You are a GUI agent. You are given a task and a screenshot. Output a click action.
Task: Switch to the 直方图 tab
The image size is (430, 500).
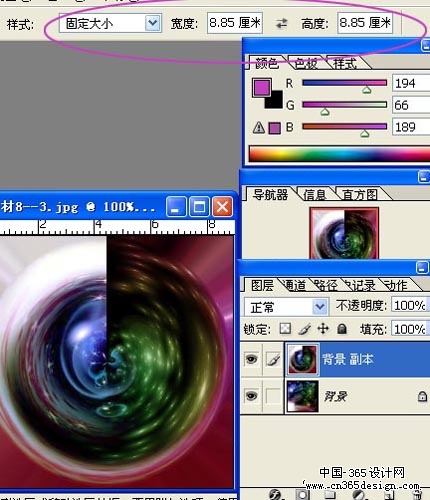click(x=360, y=194)
